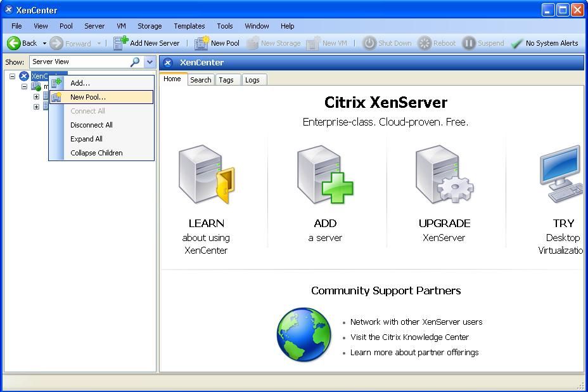Click Visit the Citrix Knowledge Center

tap(409, 337)
